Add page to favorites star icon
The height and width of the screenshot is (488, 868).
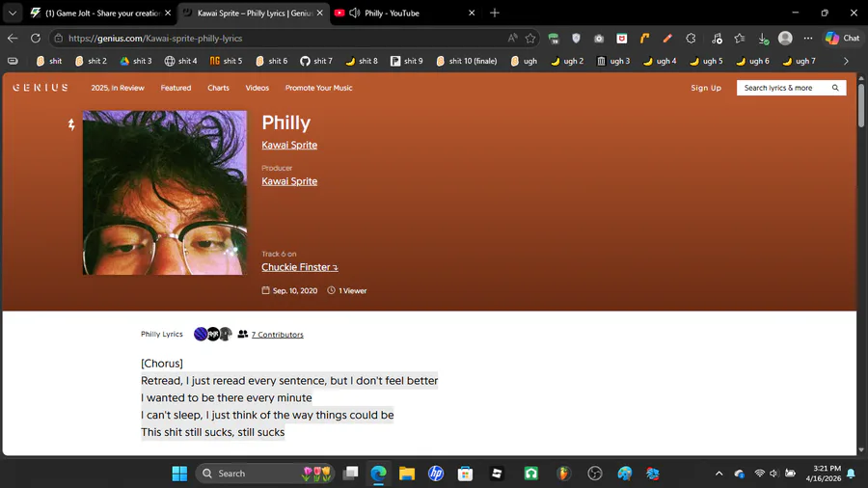(x=530, y=39)
